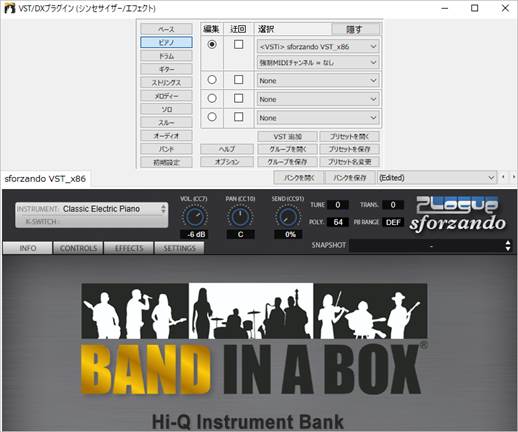This screenshot has height=432, width=518.
Task: Select the third slot edit radio button
Action: click(x=212, y=98)
